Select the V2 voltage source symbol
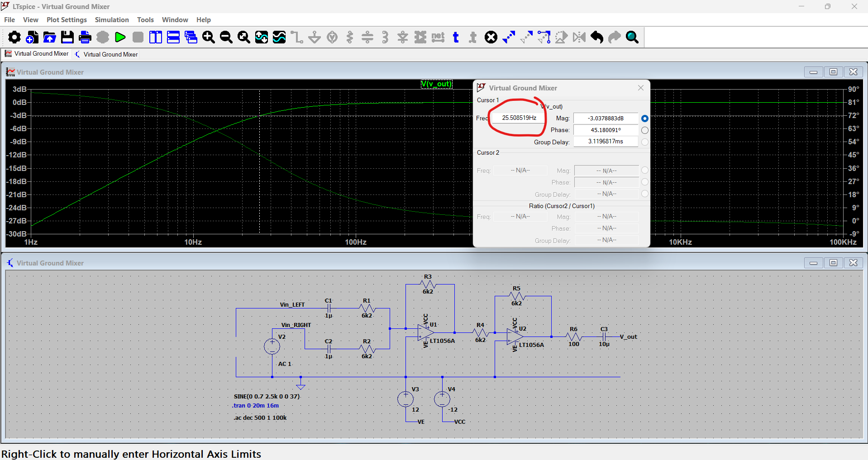 point(272,347)
